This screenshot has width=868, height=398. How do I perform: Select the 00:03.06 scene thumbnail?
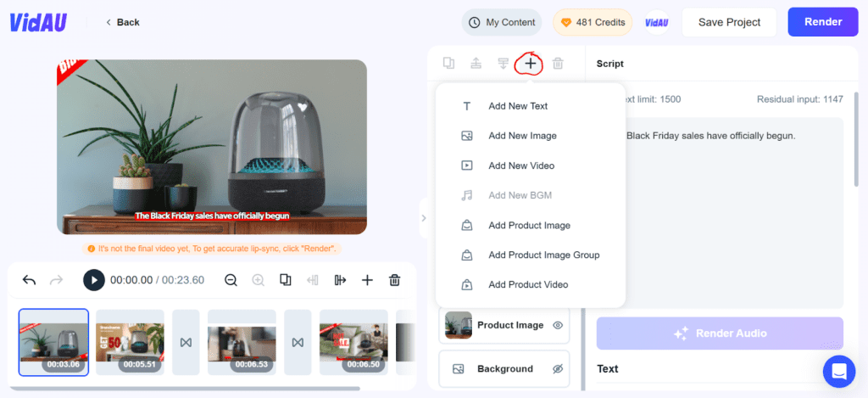click(53, 343)
